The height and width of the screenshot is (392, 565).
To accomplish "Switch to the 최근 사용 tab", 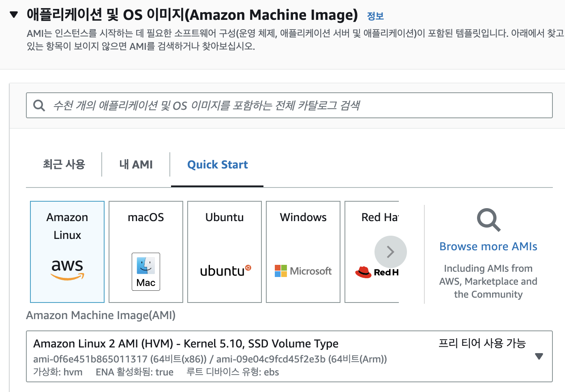I will 64,164.
